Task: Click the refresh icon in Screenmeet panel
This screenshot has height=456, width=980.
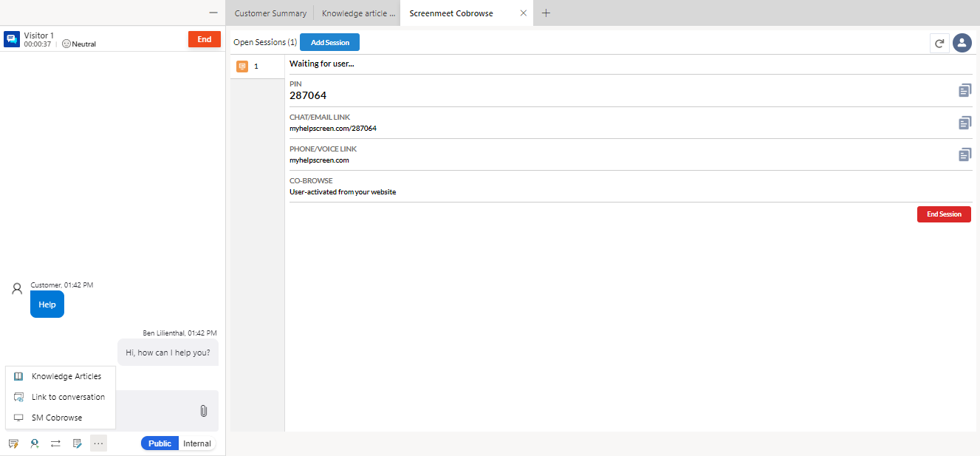Action: tap(939, 43)
